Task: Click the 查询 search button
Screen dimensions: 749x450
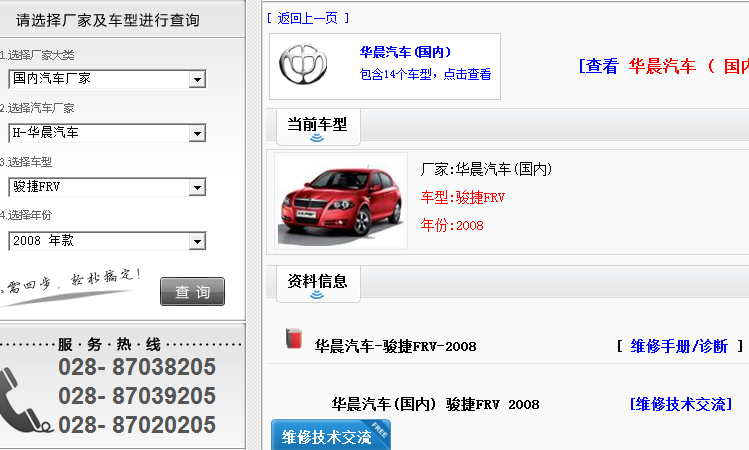Action: [192, 291]
